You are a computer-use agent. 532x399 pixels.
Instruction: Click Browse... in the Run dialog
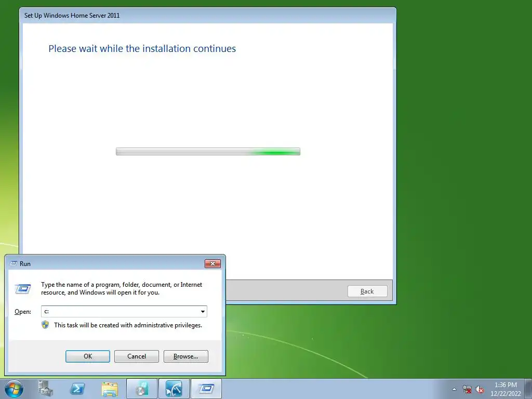click(185, 356)
